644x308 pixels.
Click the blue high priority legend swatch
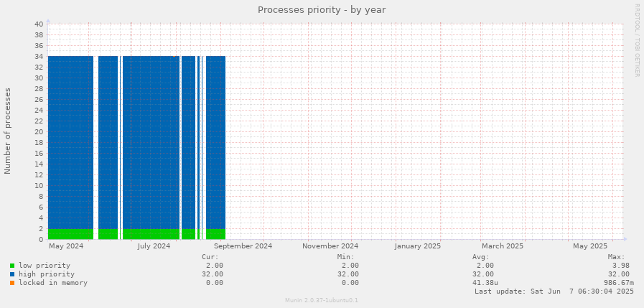coord(12,274)
